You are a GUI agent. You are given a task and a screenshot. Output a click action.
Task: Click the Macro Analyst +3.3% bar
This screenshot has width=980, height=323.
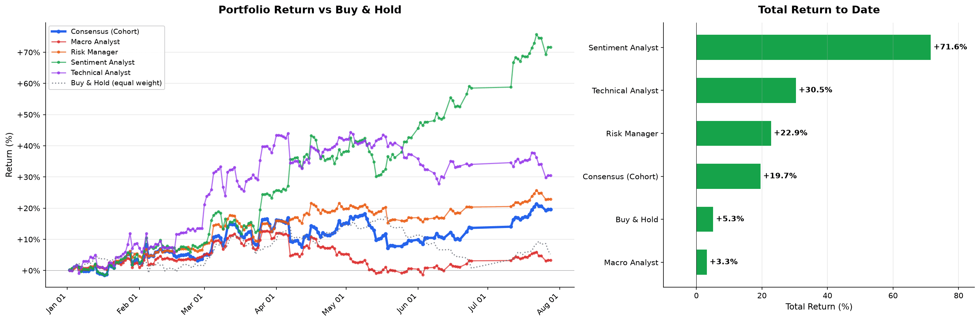click(x=702, y=262)
